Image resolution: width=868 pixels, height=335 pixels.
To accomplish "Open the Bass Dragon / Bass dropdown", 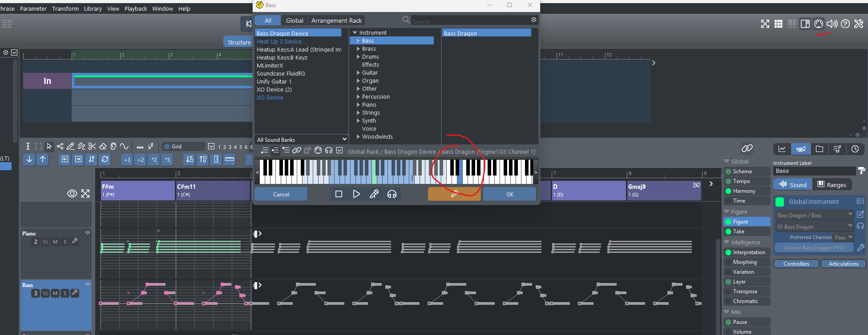I will (x=814, y=215).
